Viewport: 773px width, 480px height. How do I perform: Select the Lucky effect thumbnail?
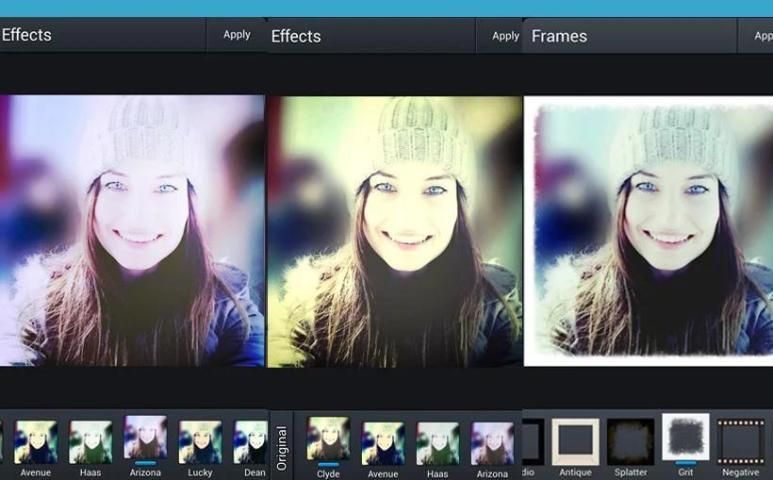click(x=200, y=441)
